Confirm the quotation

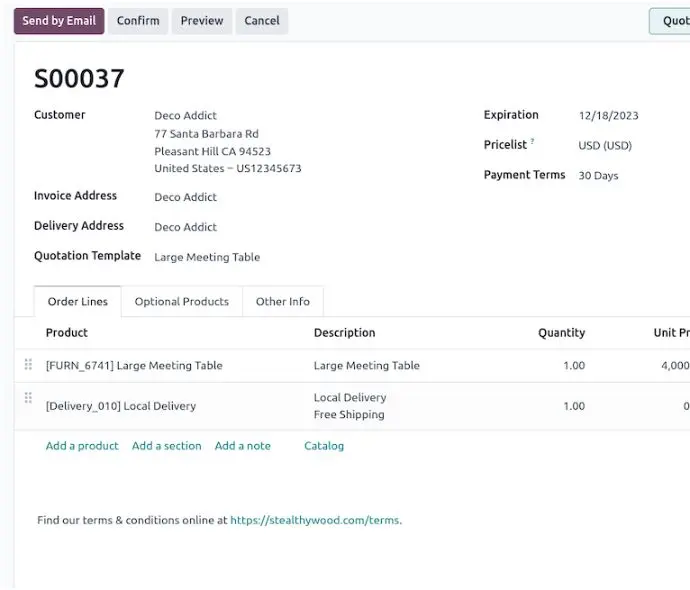(138, 21)
